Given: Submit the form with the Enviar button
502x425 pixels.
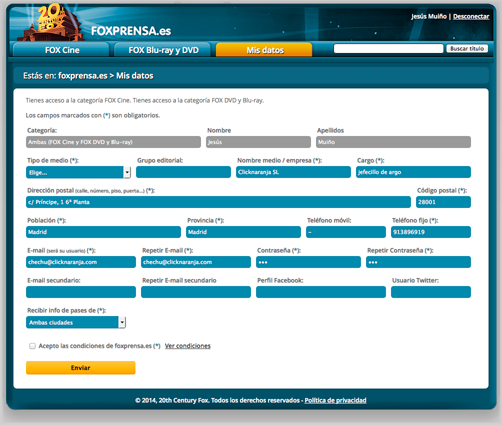Looking at the screenshot, I should [x=81, y=368].
